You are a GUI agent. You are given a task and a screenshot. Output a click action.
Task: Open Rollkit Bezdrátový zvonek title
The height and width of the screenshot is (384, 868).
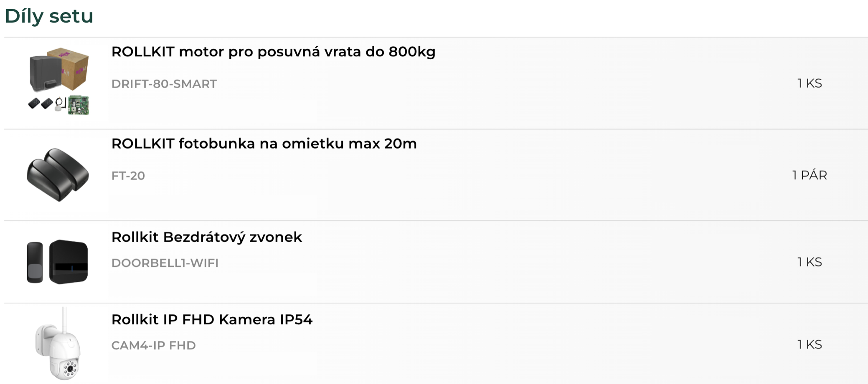[206, 237]
